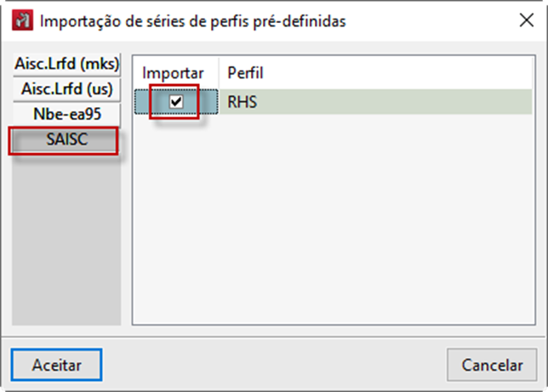
Task: Switch to the Aisc.Lrfd (mks) tab
Action: tap(67, 64)
